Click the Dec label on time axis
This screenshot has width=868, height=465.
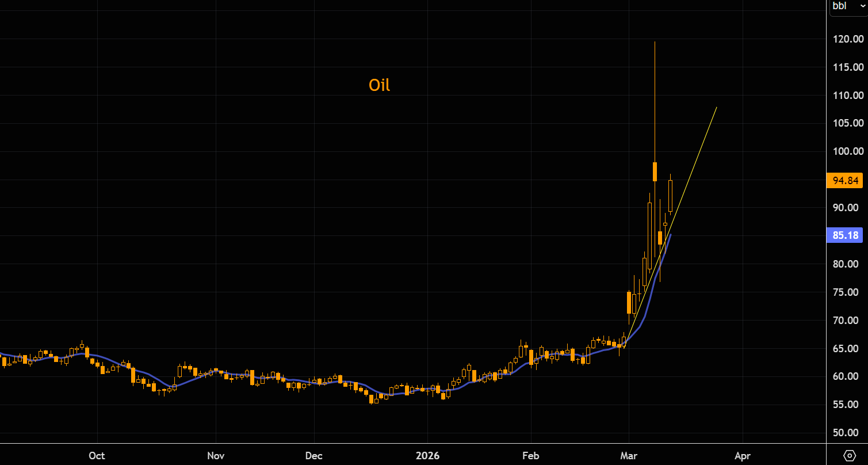pos(313,456)
